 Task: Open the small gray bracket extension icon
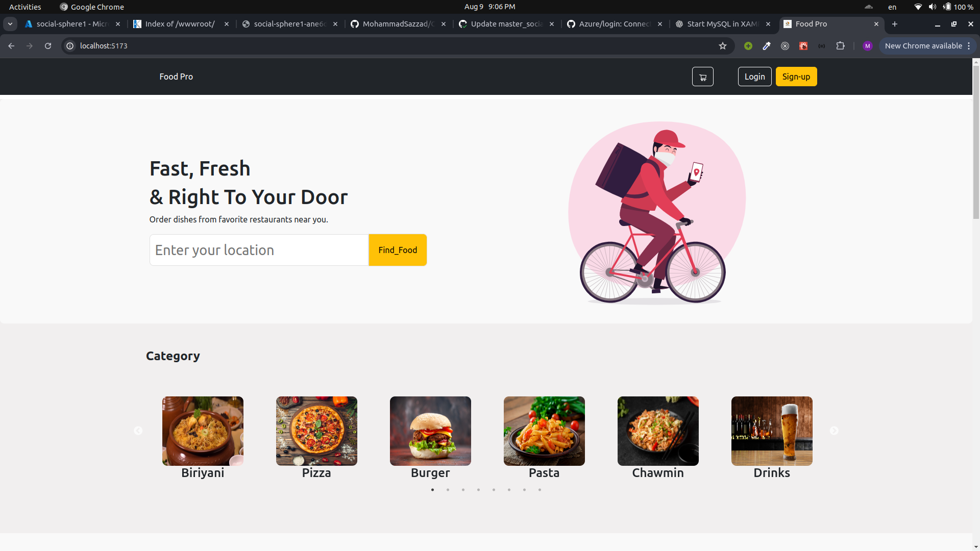pyautogui.click(x=822, y=46)
